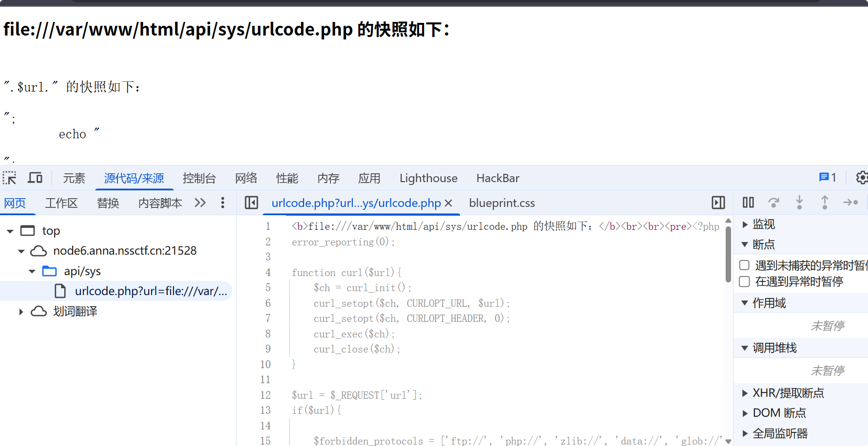Screen dimensions: 868x446
Task: Expand the DOM 断点 section
Action: [x=745, y=413]
